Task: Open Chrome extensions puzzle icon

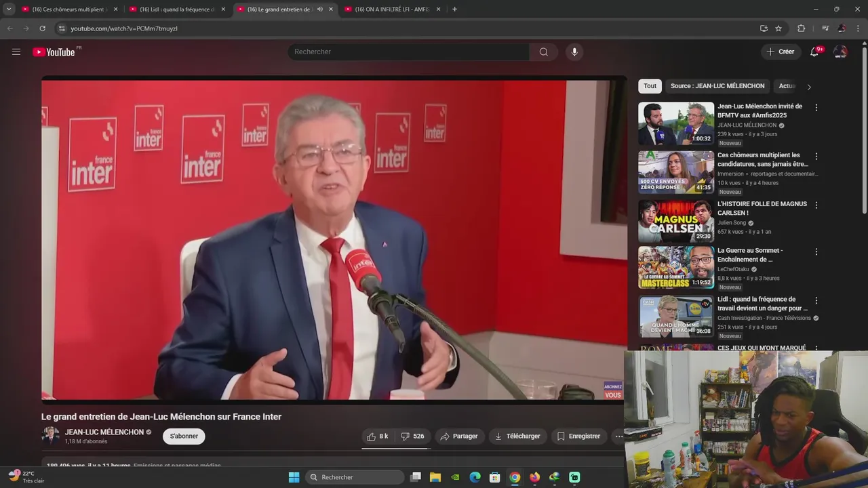Action: [x=802, y=28]
